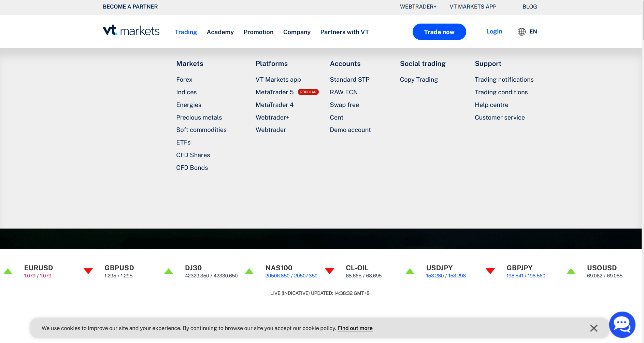Viewport: 644px width, 343px height.
Task: Click the green up arrow beside DJ30
Action: pyautogui.click(x=169, y=271)
